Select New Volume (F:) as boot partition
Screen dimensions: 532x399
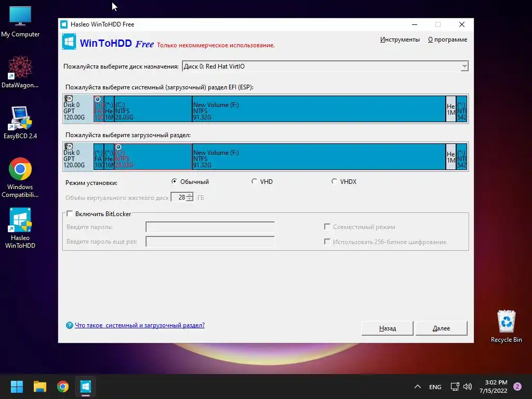click(319, 156)
